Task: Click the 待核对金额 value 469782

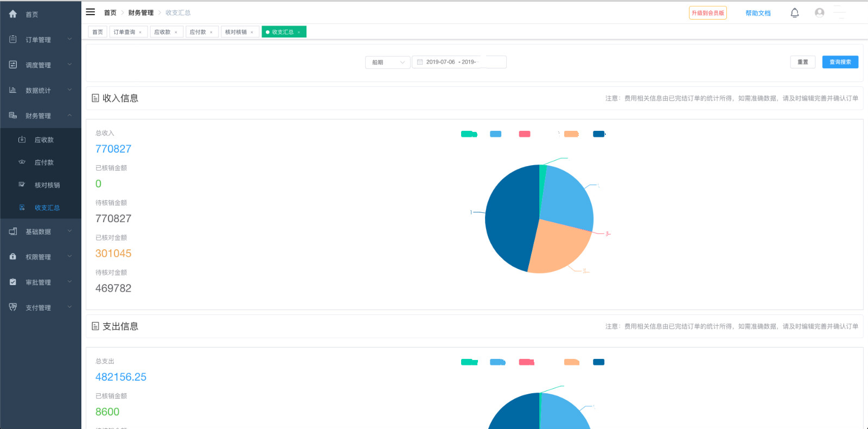Action: (113, 288)
